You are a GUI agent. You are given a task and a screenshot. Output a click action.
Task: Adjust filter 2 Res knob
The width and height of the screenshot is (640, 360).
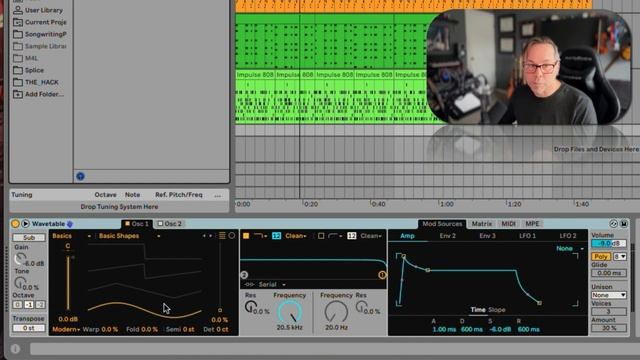click(361, 306)
